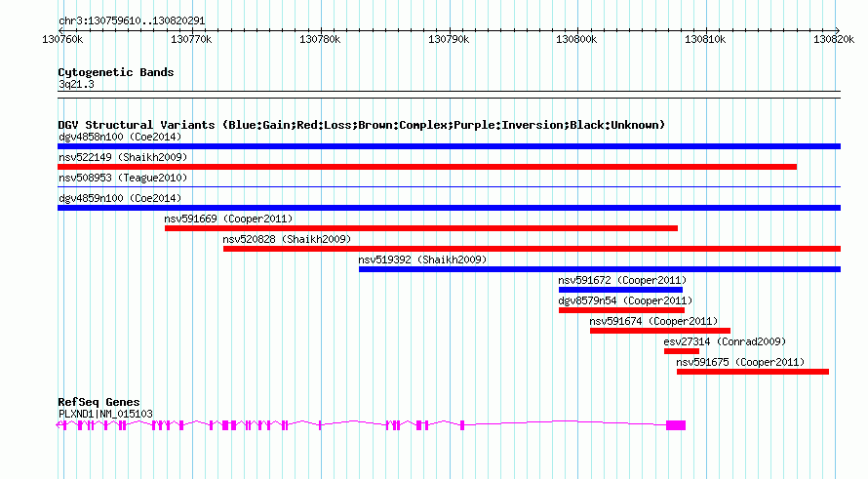Select the blue dgv4859n100 gain bar

pyautogui.click(x=449, y=208)
